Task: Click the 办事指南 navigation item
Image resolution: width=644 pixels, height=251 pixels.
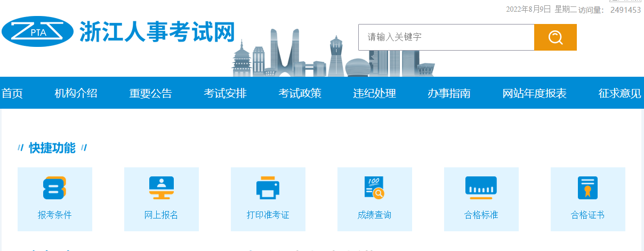Action: pyautogui.click(x=449, y=94)
